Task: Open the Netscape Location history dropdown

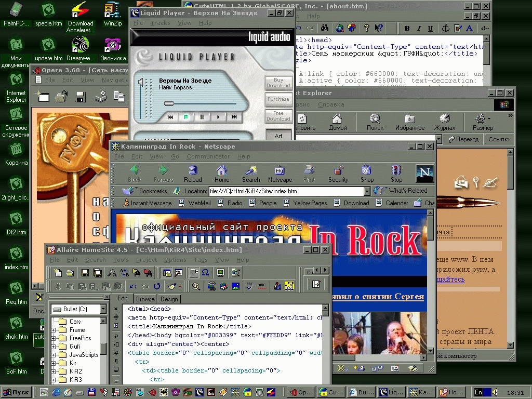Action: click(x=367, y=191)
